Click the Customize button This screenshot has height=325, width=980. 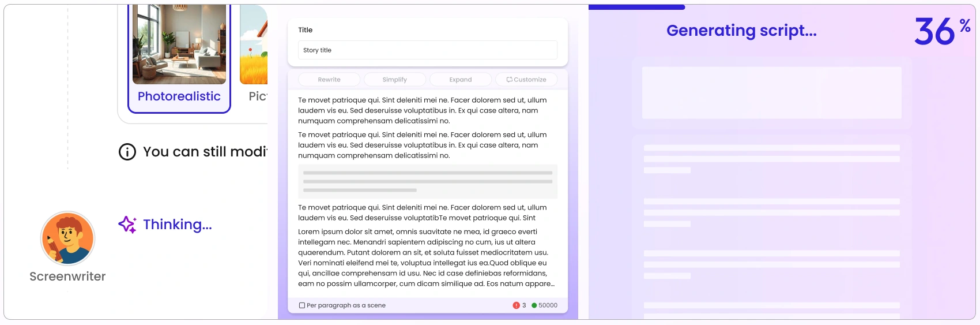tap(526, 80)
